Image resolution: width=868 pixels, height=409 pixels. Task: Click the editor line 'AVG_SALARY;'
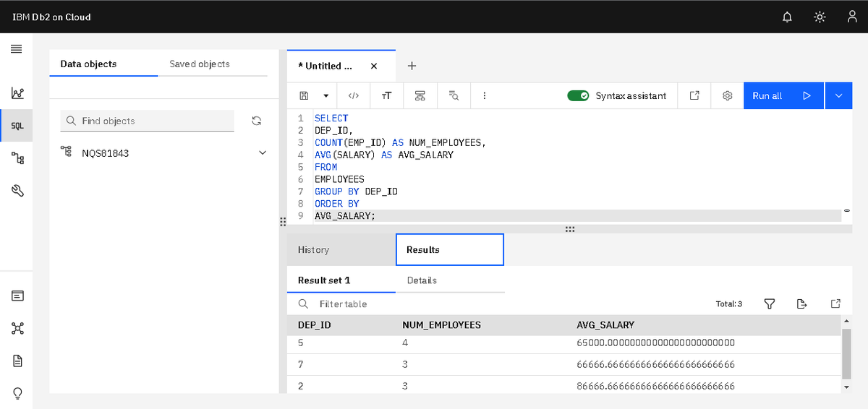(345, 216)
